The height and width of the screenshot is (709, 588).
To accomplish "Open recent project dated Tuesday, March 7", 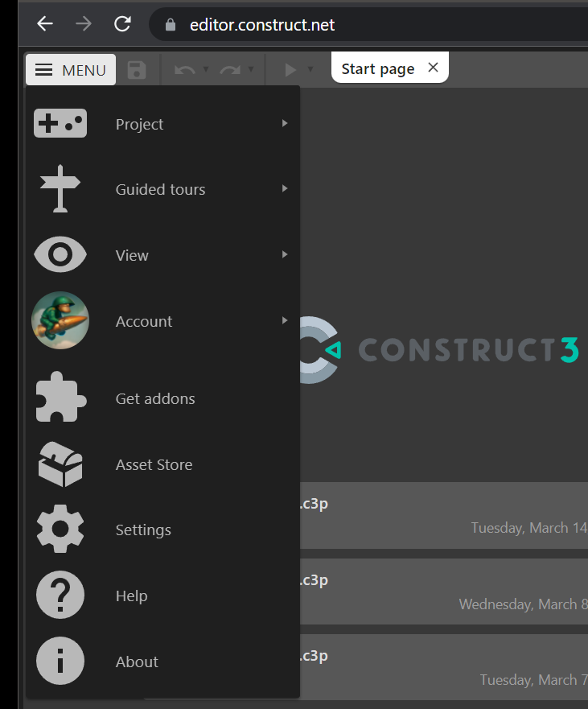I will tap(444, 667).
